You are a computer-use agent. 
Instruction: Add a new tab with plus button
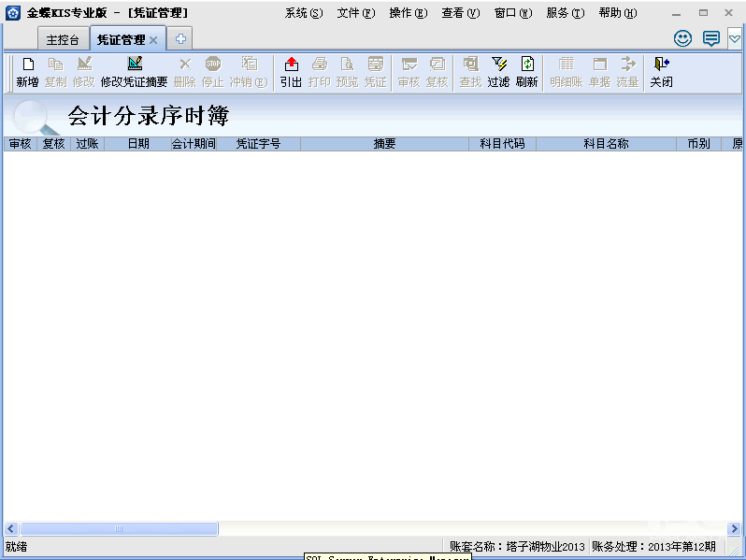pyautogui.click(x=180, y=39)
